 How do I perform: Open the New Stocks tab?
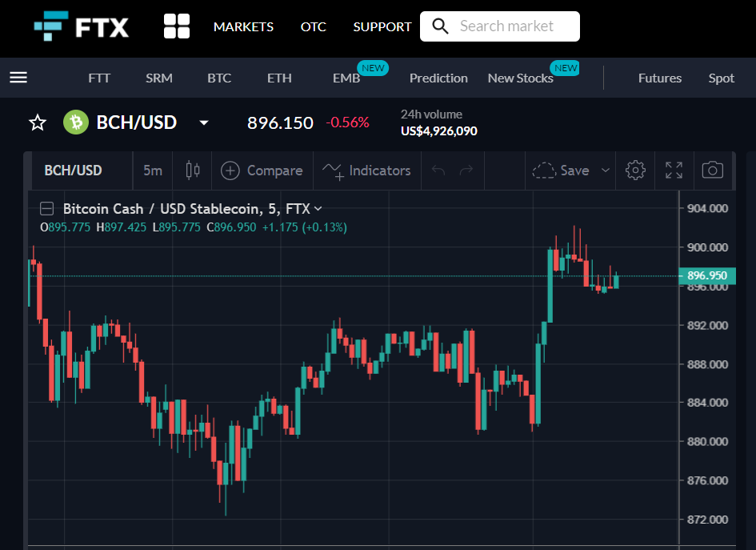coord(520,78)
